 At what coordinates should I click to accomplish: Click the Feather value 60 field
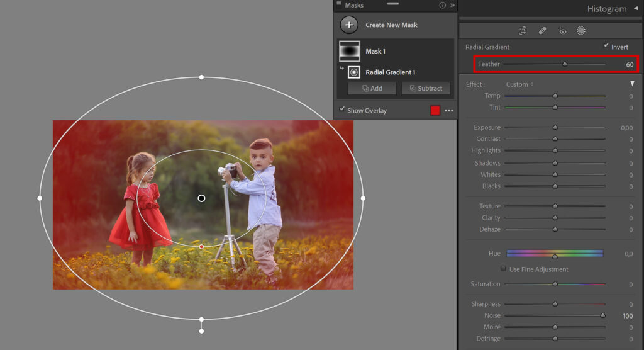pos(630,64)
